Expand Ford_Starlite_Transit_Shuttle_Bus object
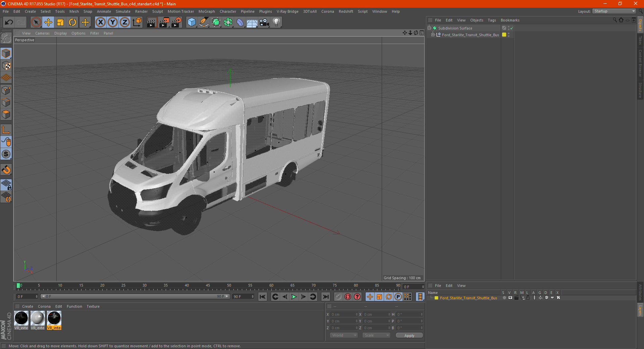644x349 pixels. 433,35
